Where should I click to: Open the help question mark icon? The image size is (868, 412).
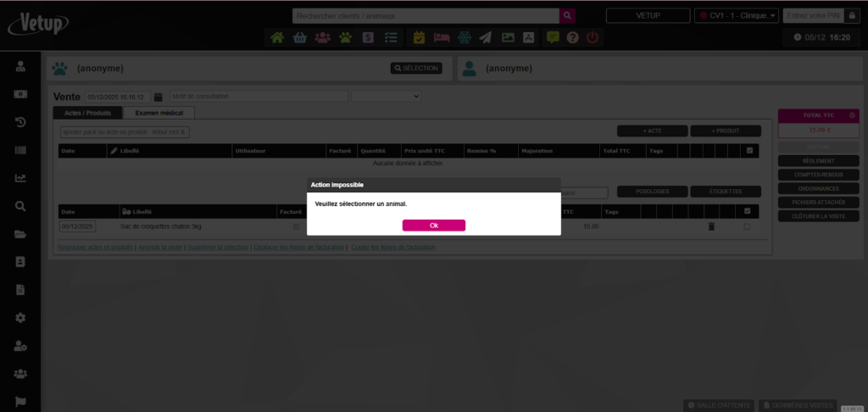(x=572, y=37)
